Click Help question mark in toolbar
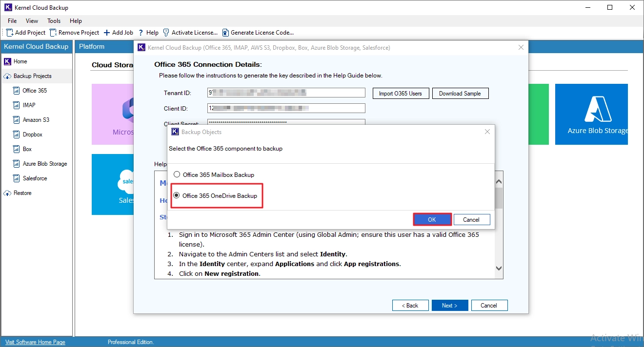 tap(141, 33)
